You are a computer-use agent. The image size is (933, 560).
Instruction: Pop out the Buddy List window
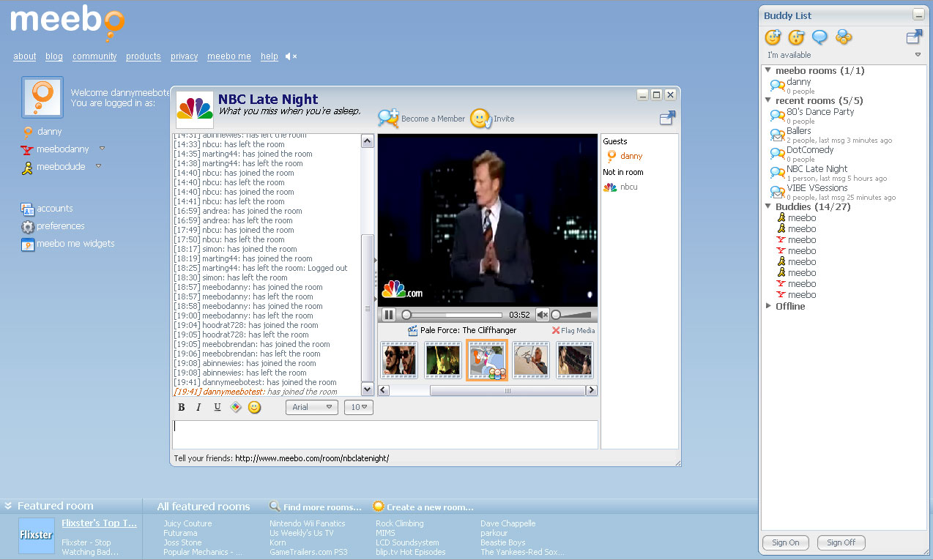coord(914,37)
